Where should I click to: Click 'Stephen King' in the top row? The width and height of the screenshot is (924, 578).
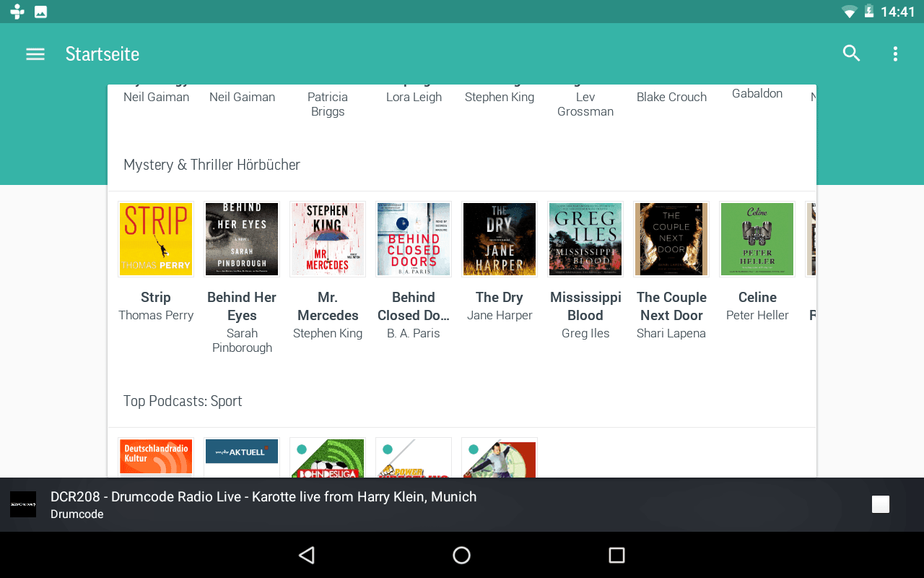click(500, 97)
